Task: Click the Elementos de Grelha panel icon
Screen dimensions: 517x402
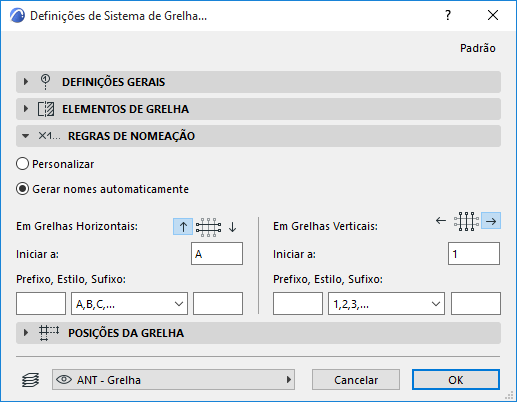Action: (x=46, y=109)
